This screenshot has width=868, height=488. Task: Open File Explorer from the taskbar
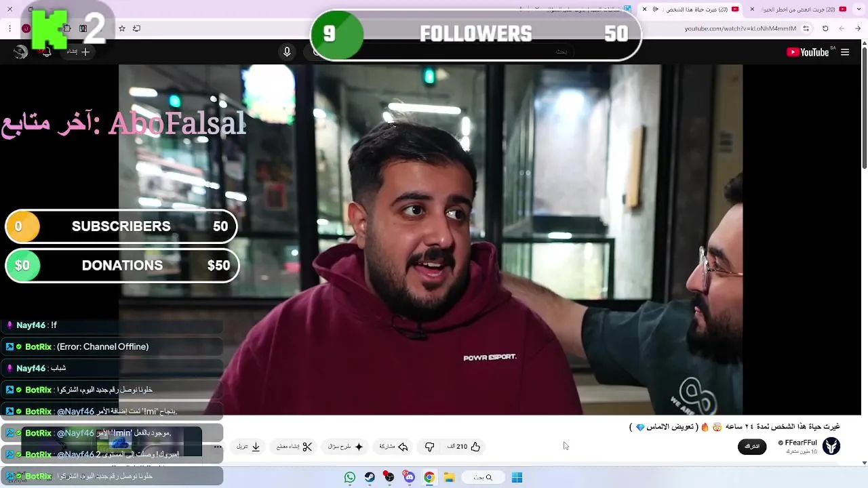(x=449, y=477)
